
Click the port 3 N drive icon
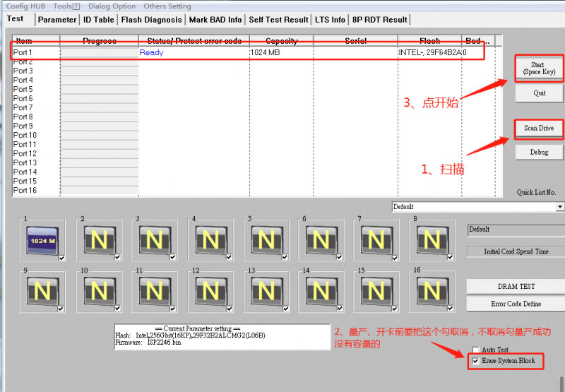click(155, 240)
